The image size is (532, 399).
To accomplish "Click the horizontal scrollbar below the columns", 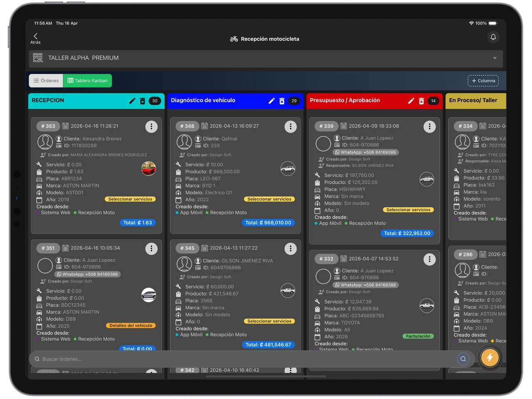I will (x=266, y=377).
